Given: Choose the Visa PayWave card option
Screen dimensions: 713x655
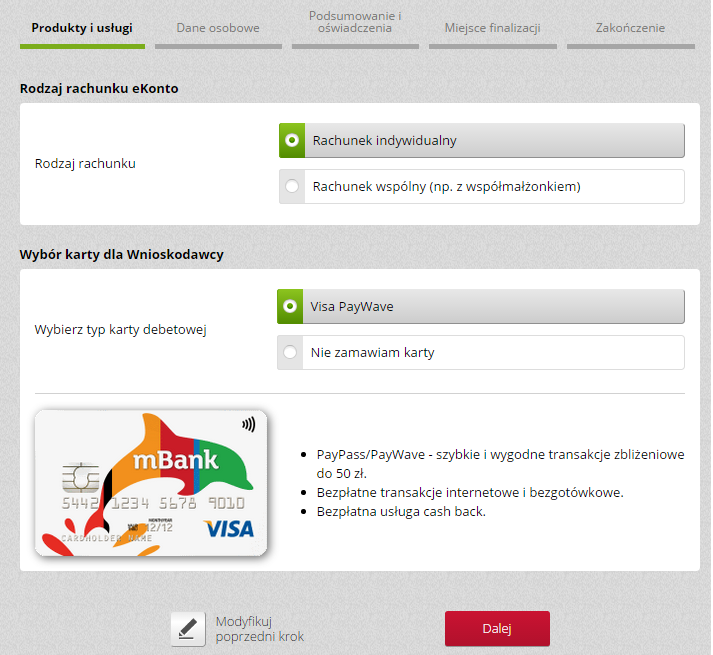Looking at the screenshot, I should [481, 307].
